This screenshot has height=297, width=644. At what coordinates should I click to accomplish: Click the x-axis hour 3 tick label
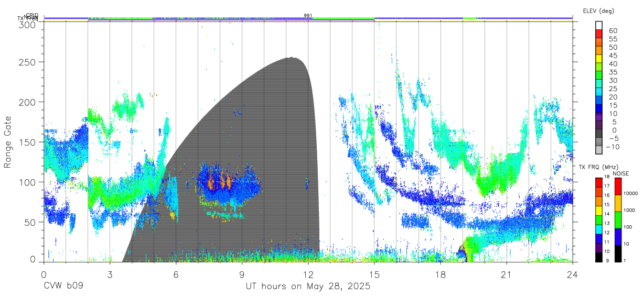[x=110, y=274]
